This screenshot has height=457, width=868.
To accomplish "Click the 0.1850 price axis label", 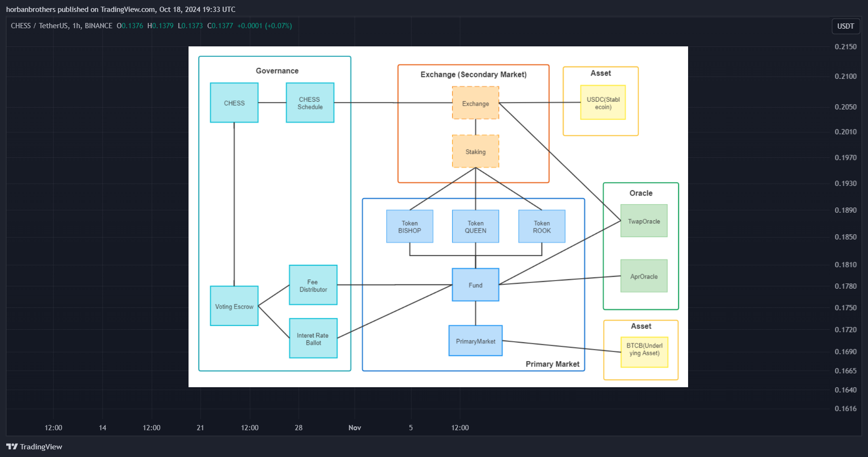I will pyautogui.click(x=846, y=237).
